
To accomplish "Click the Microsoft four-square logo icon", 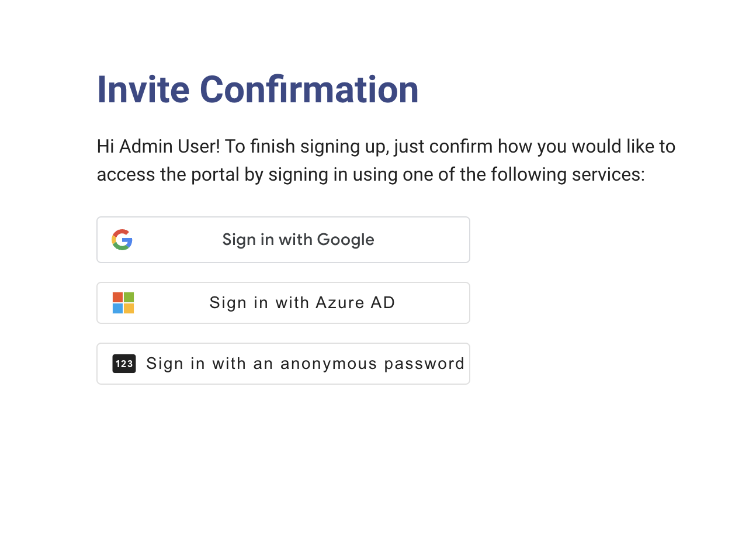I will pyautogui.click(x=123, y=303).
